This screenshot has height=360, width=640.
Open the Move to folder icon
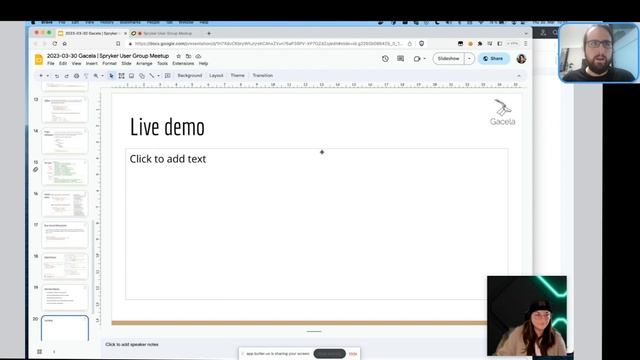tap(188, 56)
